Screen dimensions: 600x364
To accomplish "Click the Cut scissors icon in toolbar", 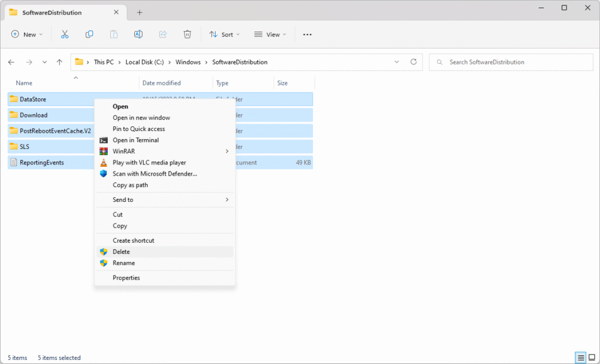I will [x=65, y=35].
